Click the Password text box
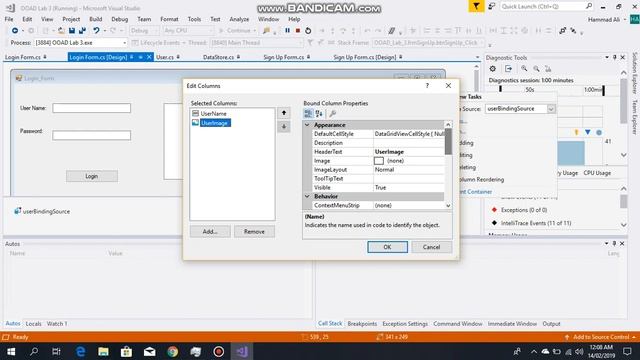The width and height of the screenshot is (640, 360). tap(91, 135)
